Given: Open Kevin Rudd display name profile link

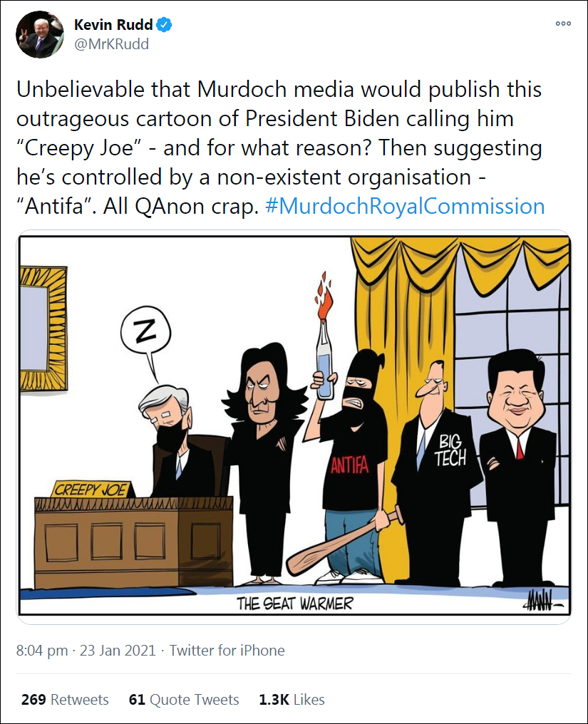Looking at the screenshot, I should click(113, 24).
